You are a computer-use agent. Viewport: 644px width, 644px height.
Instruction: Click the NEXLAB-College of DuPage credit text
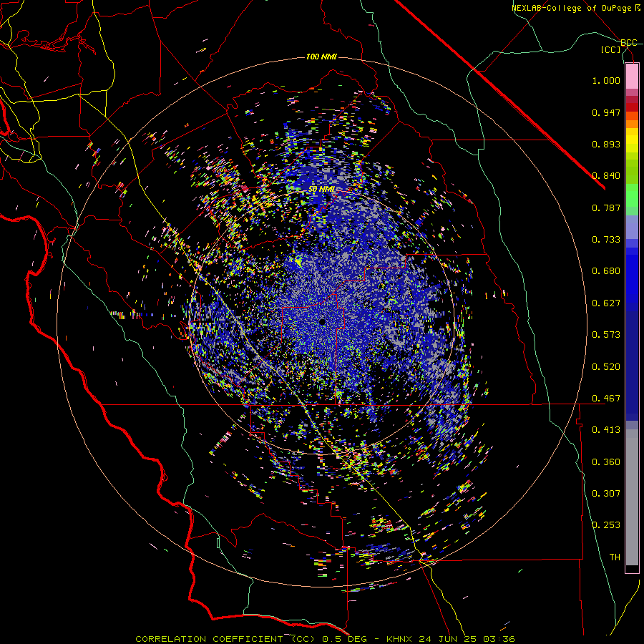(576, 8)
